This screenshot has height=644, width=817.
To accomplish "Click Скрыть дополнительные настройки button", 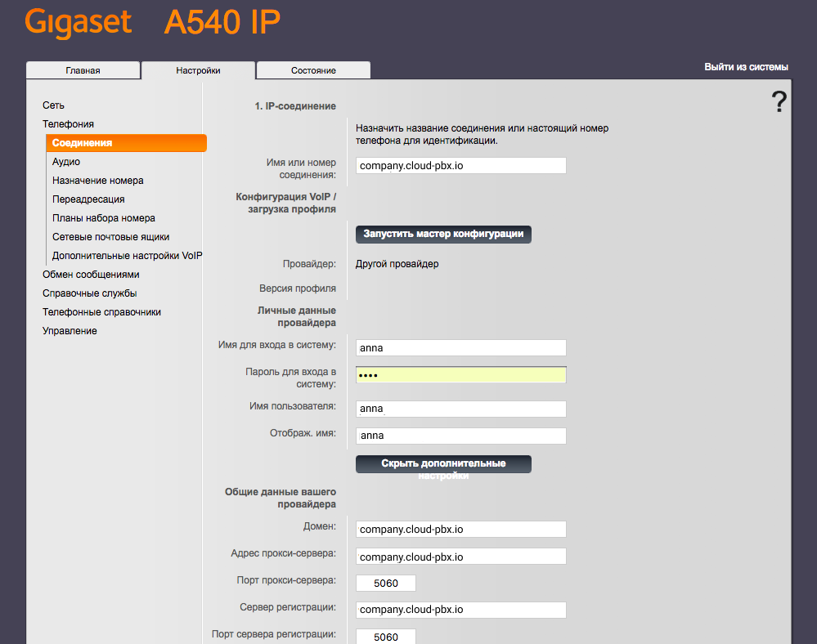I will tap(443, 464).
